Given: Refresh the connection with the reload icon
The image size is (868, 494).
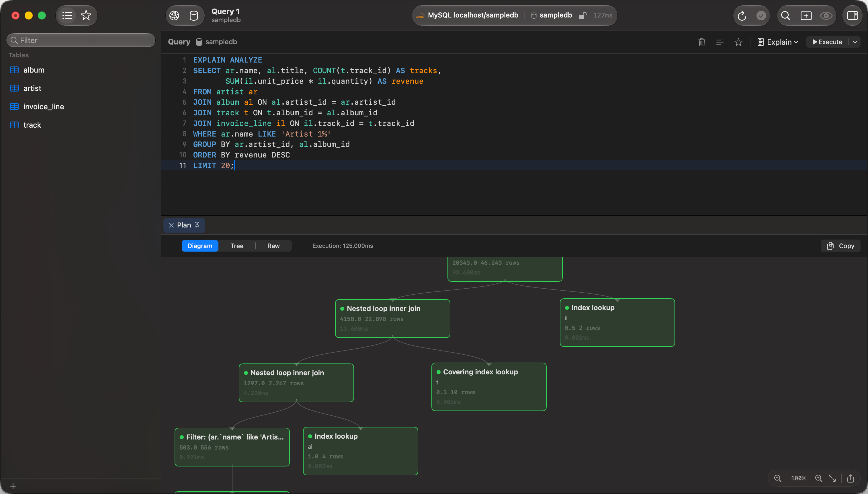Looking at the screenshot, I should point(742,15).
